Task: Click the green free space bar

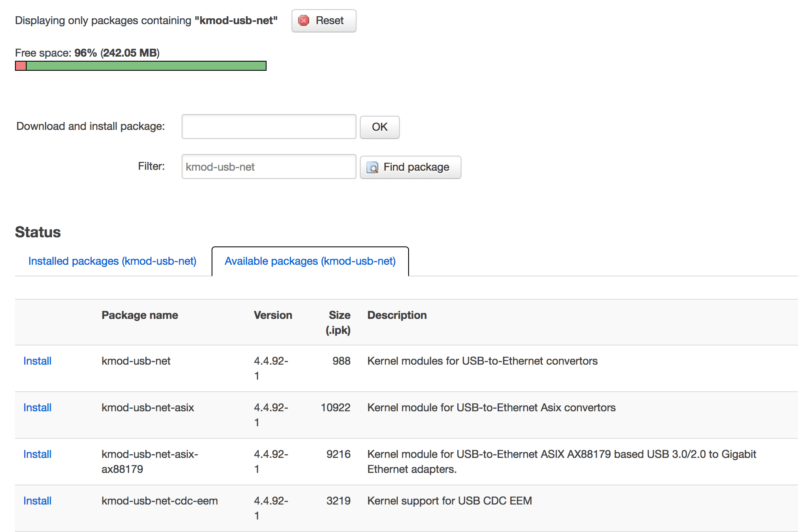Action: point(146,66)
